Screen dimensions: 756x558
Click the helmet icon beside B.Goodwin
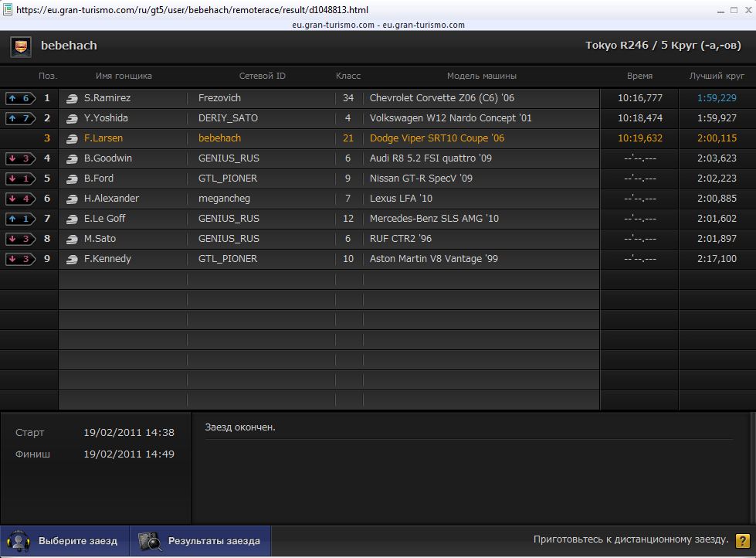coord(72,158)
